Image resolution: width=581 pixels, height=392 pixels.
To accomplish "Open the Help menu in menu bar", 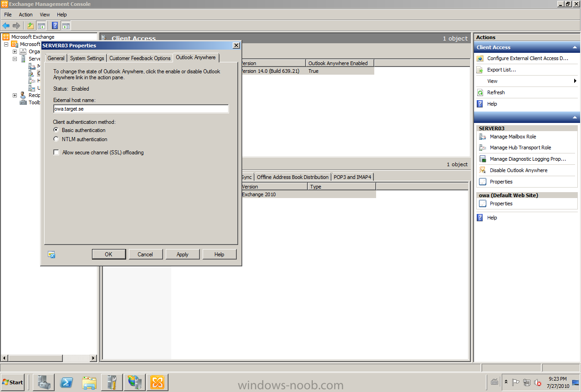I will tap(61, 15).
